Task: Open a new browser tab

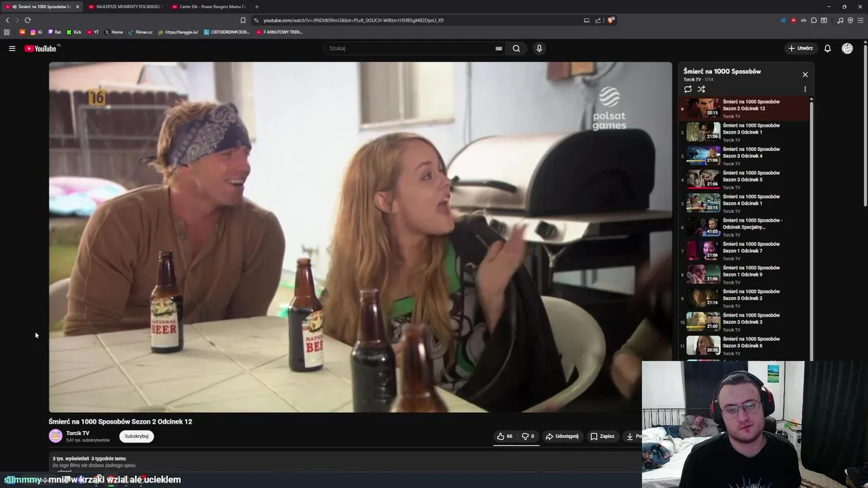Action: click(x=256, y=7)
